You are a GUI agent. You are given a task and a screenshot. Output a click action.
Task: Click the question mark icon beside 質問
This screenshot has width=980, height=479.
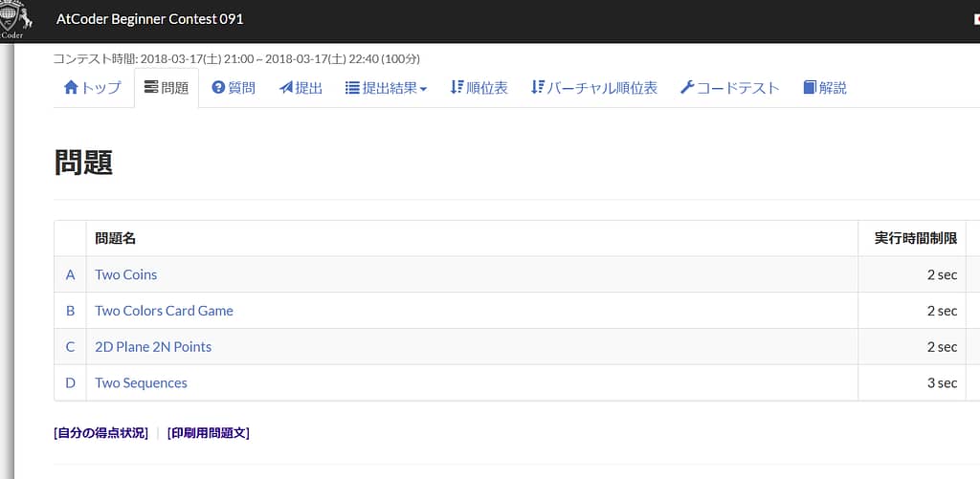218,87
